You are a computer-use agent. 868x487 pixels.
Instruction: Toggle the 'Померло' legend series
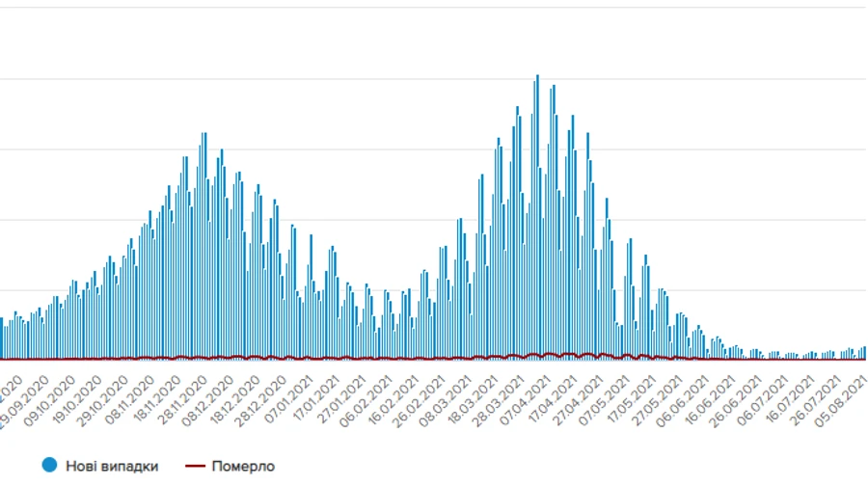pos(243,466)
